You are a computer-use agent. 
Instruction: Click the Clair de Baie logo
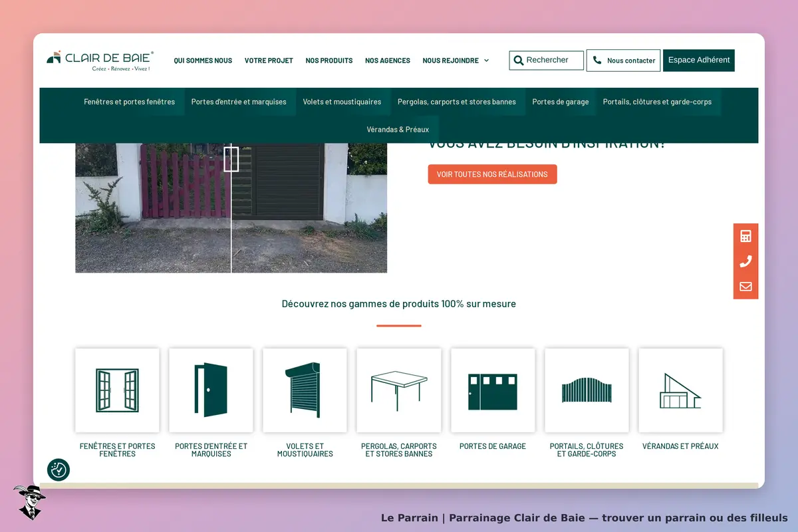pyautogui.click(x=100, y=61)
